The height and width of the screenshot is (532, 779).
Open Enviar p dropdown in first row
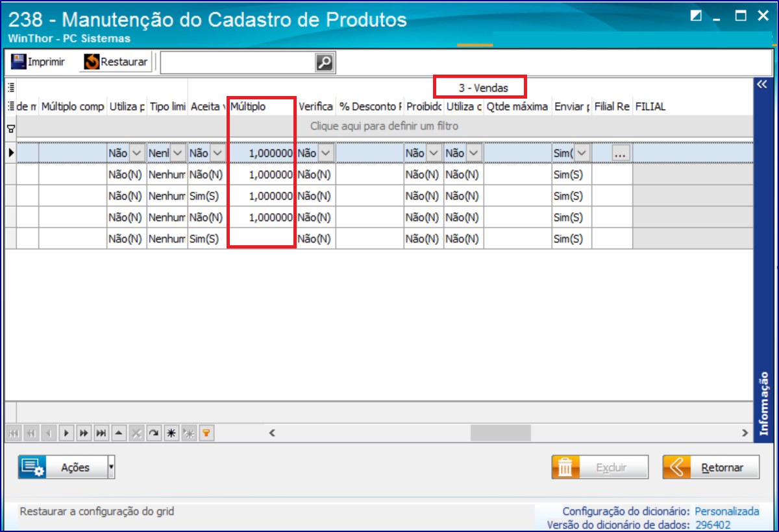pyautogui.click(x=582, y=152)
